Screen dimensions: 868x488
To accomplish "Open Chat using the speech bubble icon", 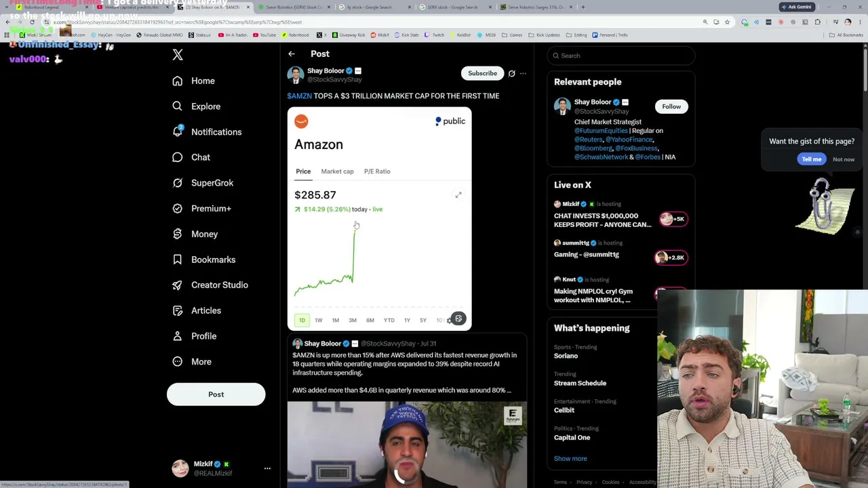I will coord(178,157).
